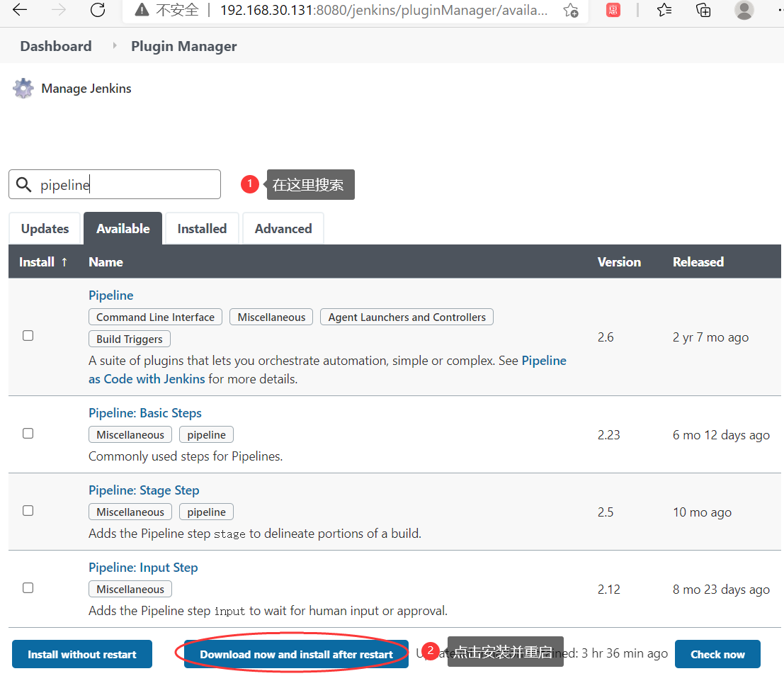Open the browser favorites list icon
Screen dimensions: 784x676
click(x=664, y=9)
